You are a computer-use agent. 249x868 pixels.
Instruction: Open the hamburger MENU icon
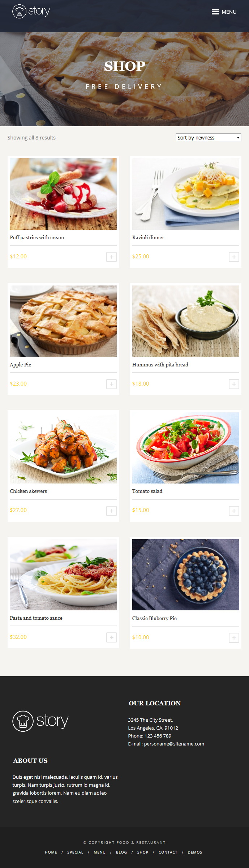(x=224, y=12)
